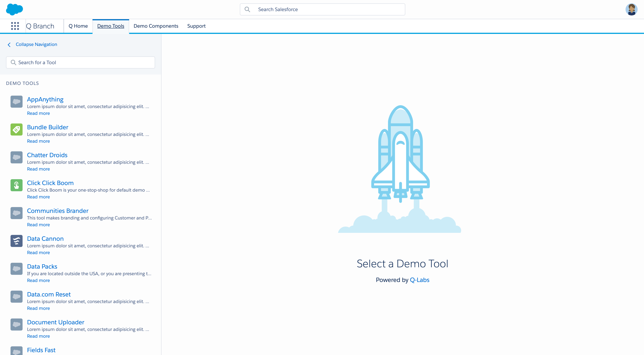Switch to the Support tab

pos(196,26)
